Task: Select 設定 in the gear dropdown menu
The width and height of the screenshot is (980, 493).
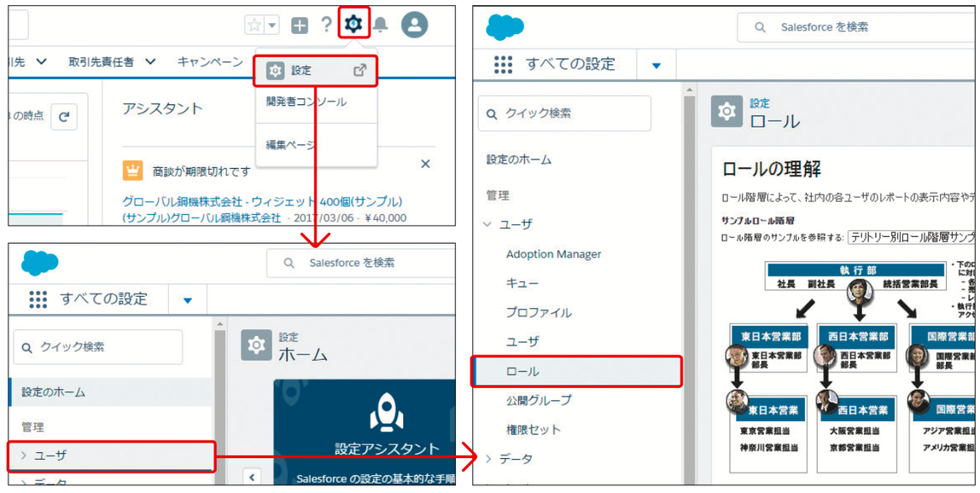Action: click(316, 71)
